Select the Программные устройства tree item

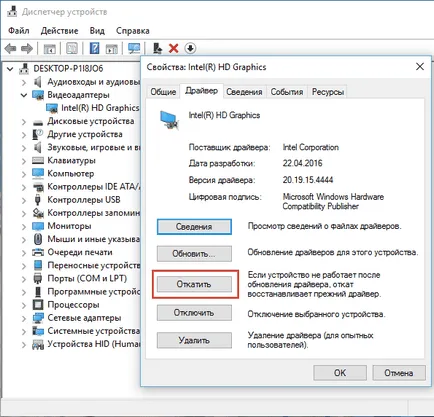[x=94, y=292]
